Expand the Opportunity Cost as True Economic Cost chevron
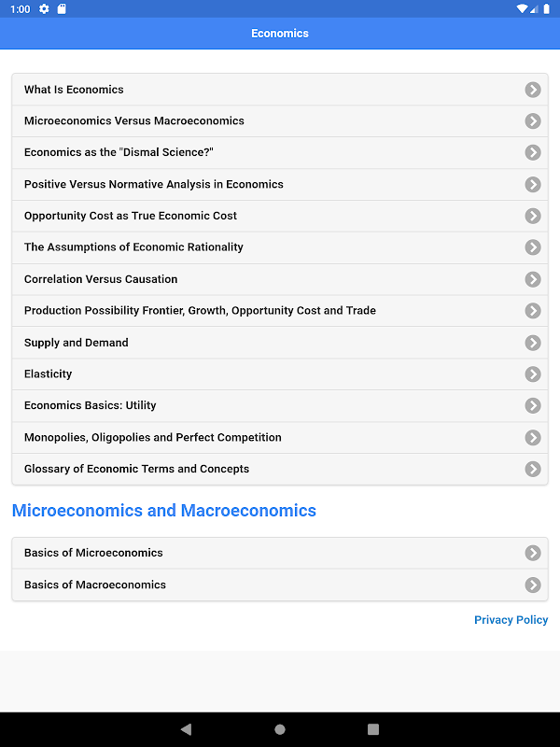 click(533, 216)
